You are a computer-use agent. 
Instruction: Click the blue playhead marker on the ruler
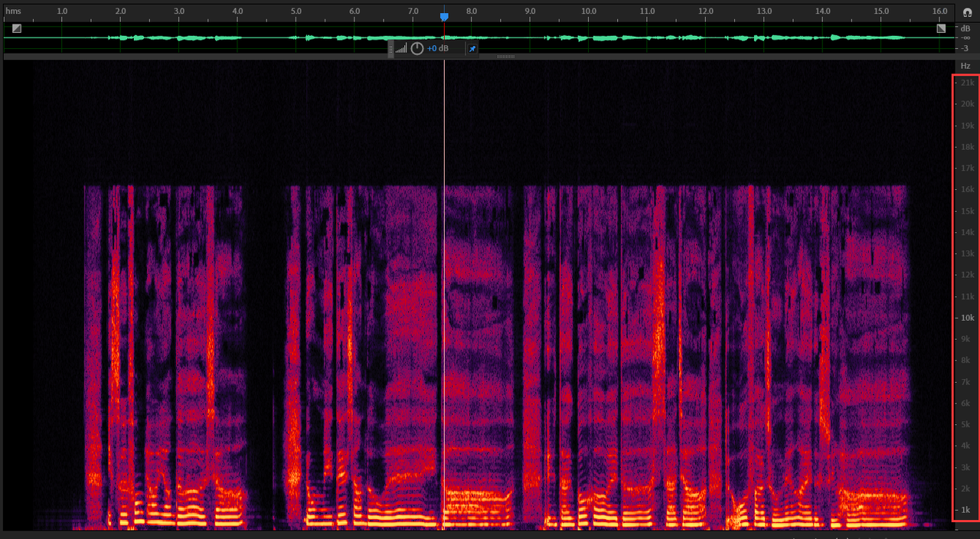[x=444, y=16]
